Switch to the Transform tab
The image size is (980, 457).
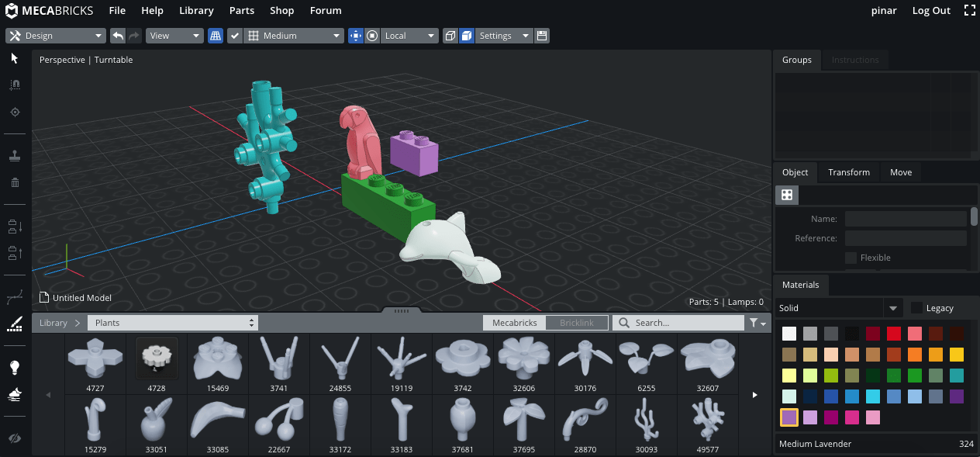click(848, 172)
